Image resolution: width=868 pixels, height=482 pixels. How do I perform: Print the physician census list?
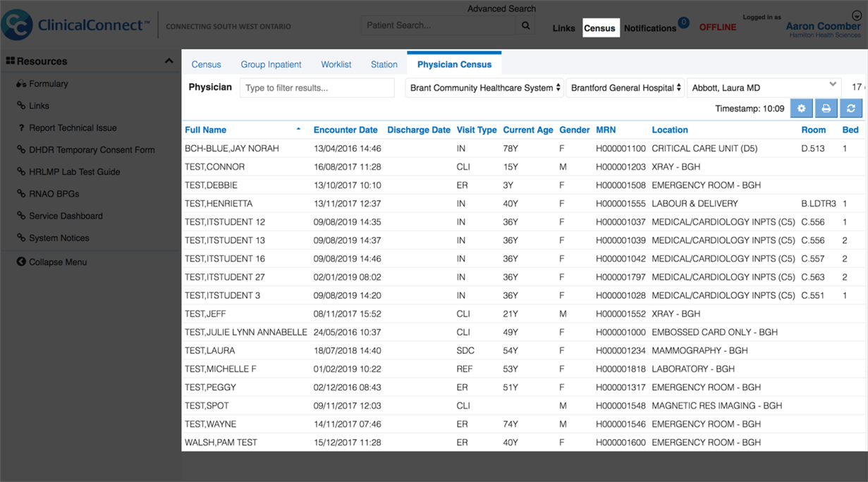(x=826, y=109)
